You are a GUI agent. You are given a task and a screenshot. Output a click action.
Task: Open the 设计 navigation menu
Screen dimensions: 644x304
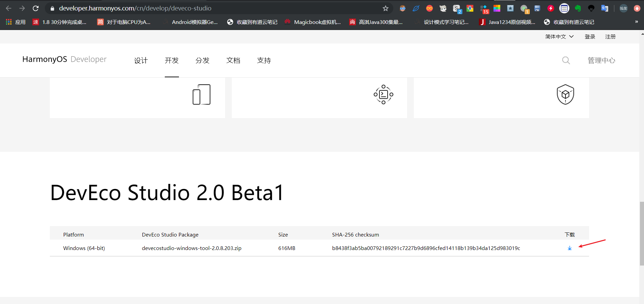click(141, 60)
